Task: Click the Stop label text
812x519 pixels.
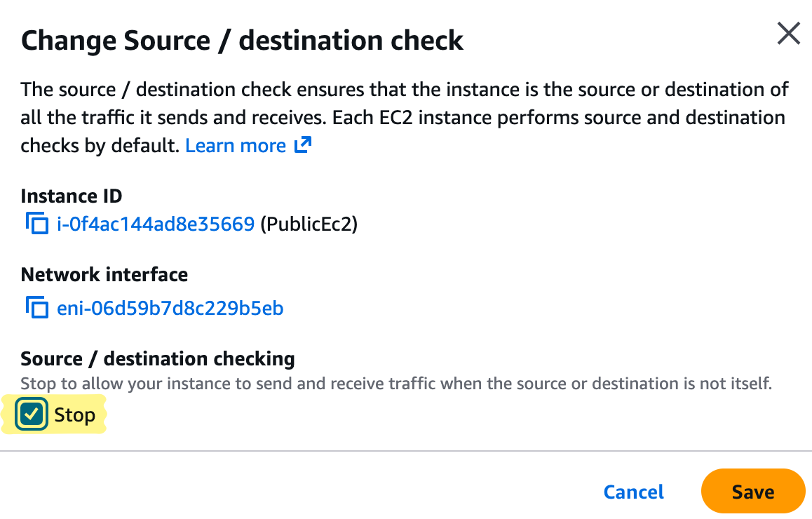Action: tap(74, 415)
